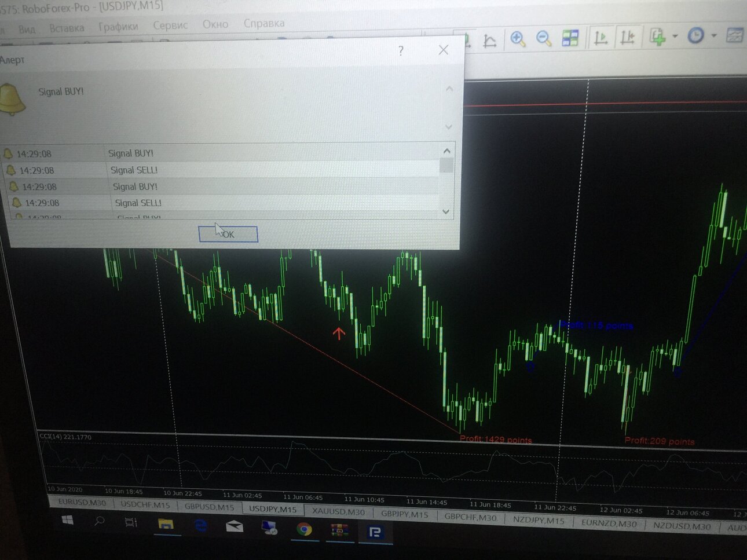Open the Mail app from taskbar

234,527
